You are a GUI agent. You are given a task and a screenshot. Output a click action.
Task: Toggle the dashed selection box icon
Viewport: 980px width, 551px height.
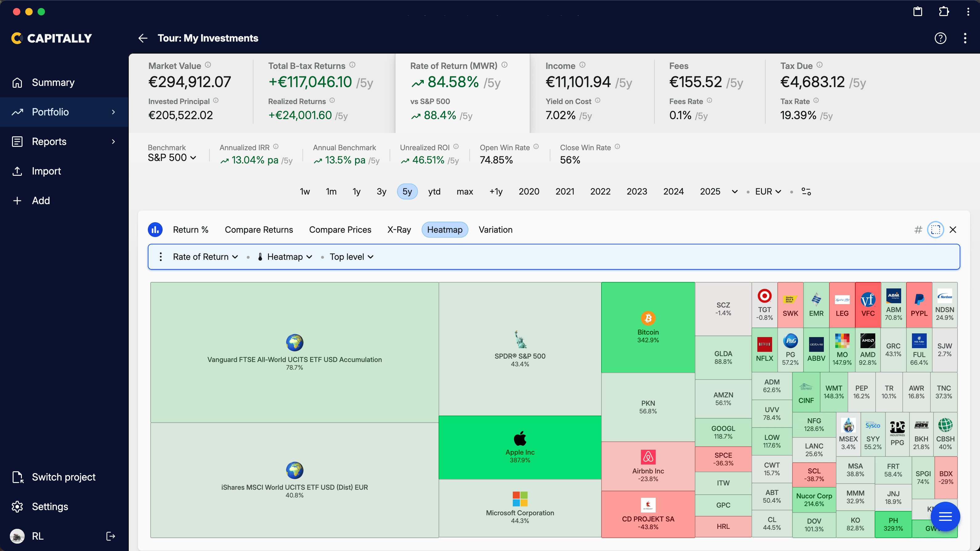(x=935, y=230)
